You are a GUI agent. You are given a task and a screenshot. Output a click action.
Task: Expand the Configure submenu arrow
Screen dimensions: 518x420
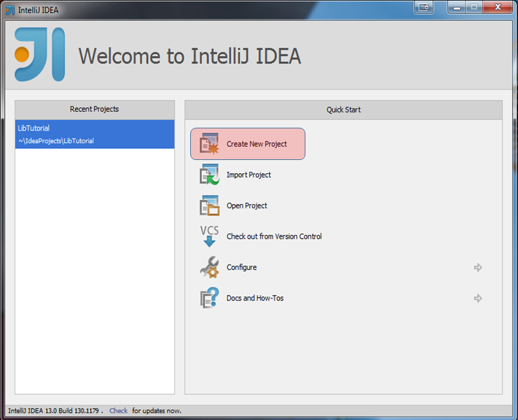pos(478,267)
